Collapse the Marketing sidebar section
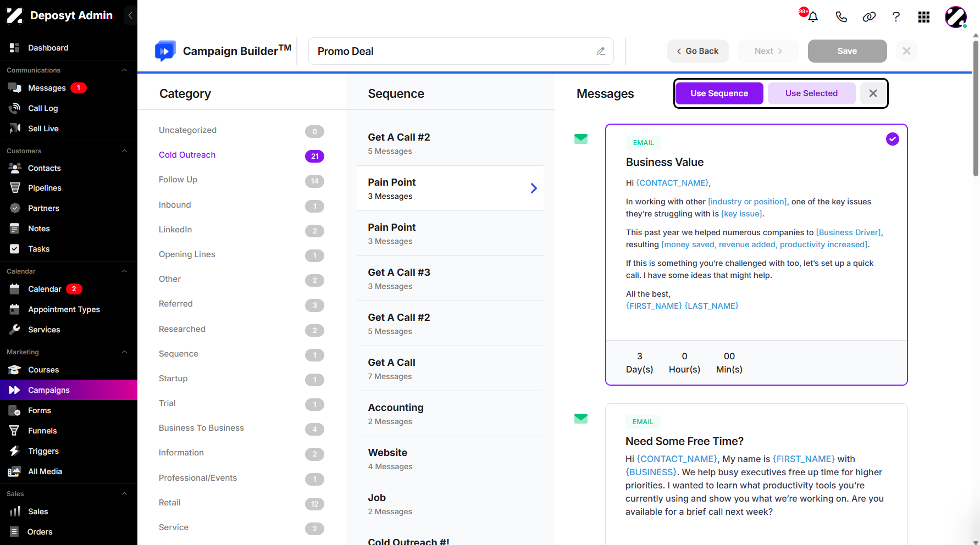The image size is (980, 545). (124, 352)
